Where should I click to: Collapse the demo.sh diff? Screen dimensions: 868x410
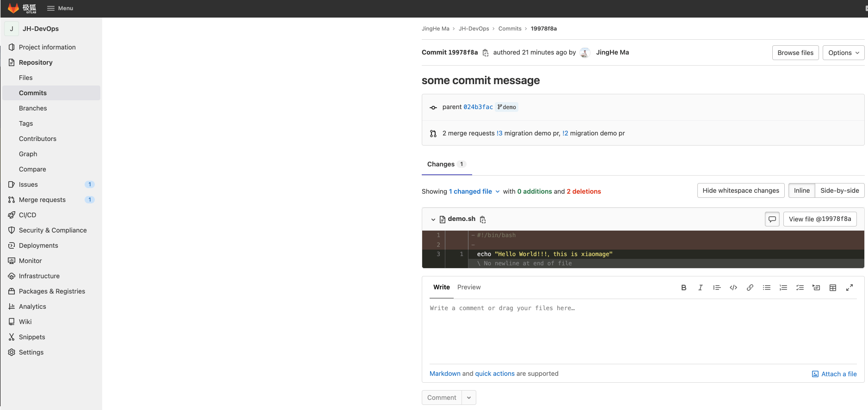point(433,220)
